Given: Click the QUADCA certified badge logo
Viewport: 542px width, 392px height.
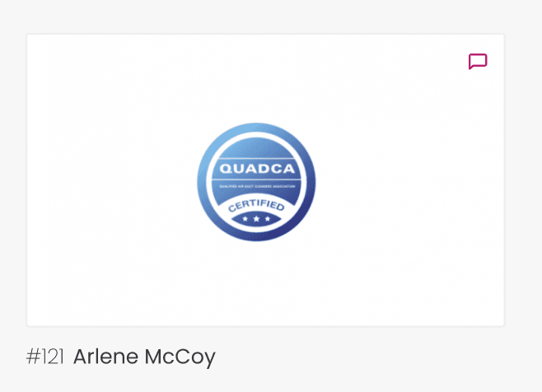Looking at the screenshot, I should point(256,182).
